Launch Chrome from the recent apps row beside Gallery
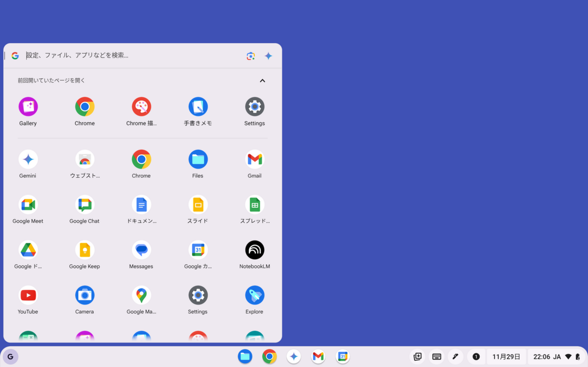The image size is (588, 367). (85, 107)
